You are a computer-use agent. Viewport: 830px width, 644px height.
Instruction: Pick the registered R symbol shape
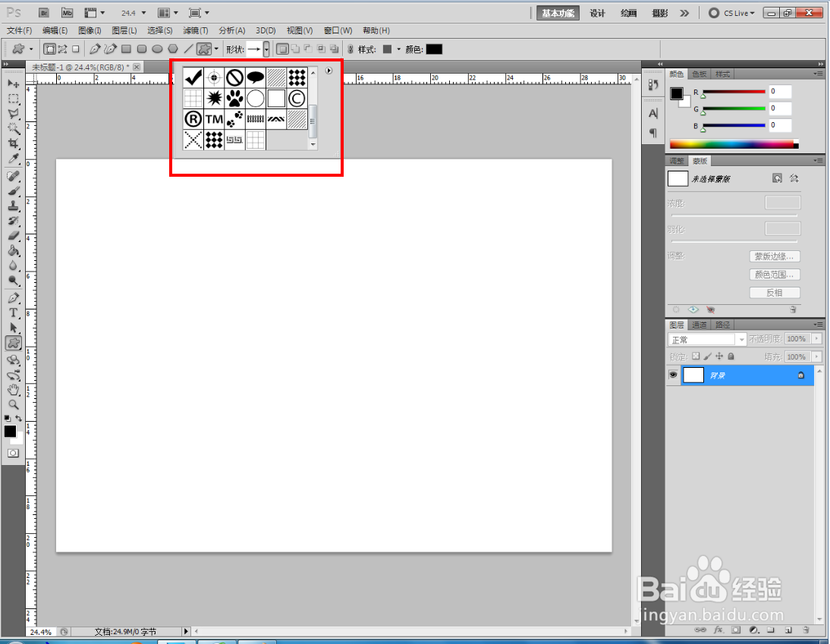[x=193, y=119]
